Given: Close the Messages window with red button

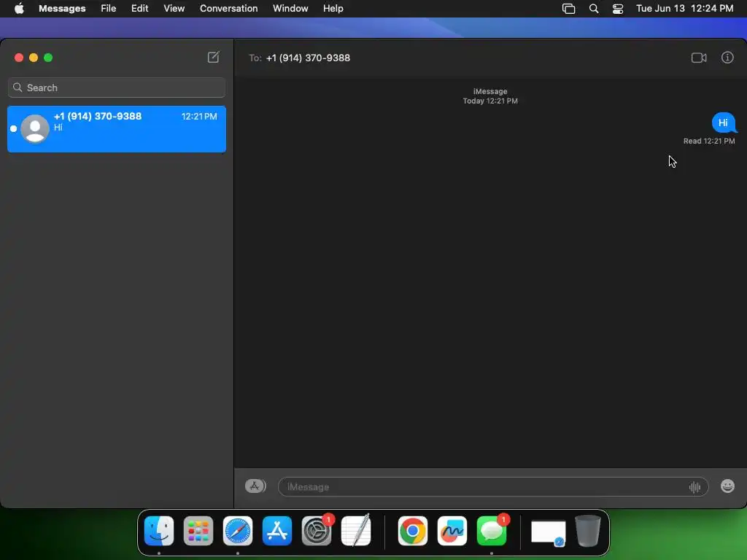Looking at the screenshot, I should [19, 58].
